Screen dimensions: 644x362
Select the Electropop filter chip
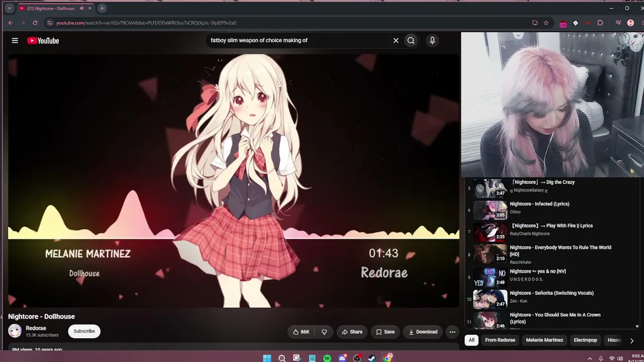click(x=585, y=340)
